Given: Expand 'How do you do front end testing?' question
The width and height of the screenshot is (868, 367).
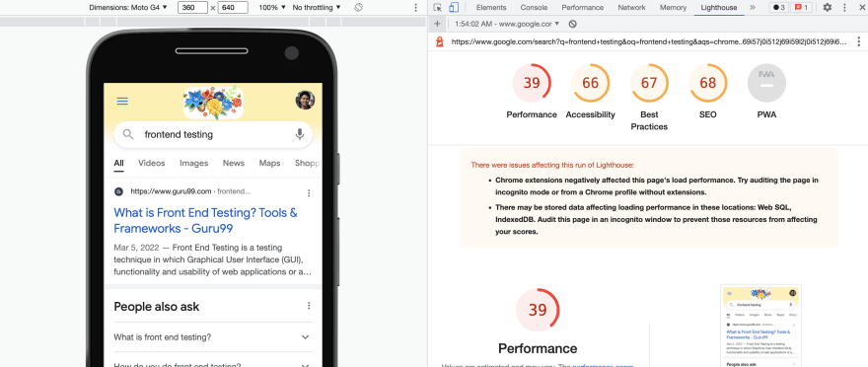Looking at the screenshot, I should [x=213, y=363].
